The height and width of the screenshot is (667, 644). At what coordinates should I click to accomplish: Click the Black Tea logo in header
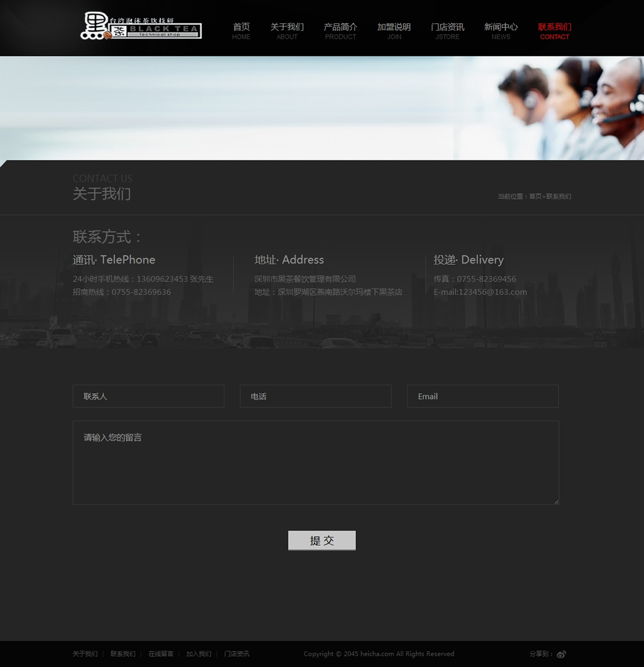141,26
